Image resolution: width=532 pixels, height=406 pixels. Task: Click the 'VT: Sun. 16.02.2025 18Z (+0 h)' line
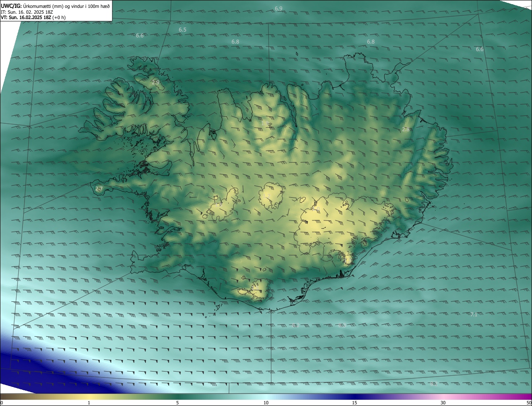[33, 17]
